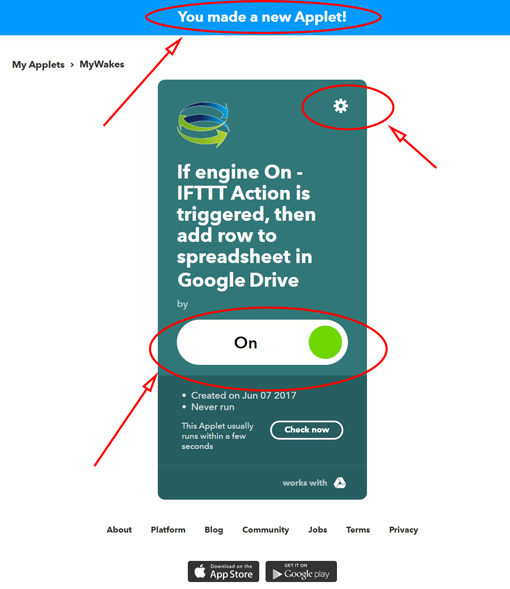Open the Blog footer link
This screenshot has height=589, width=510.
pyautogui.click(x=214, y=530)
